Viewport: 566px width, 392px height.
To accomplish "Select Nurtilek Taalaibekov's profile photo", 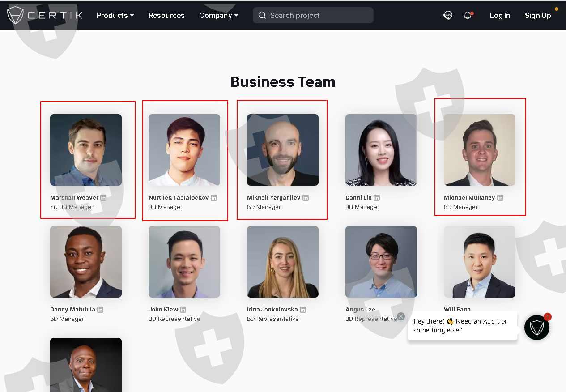I will pos(184,150).
